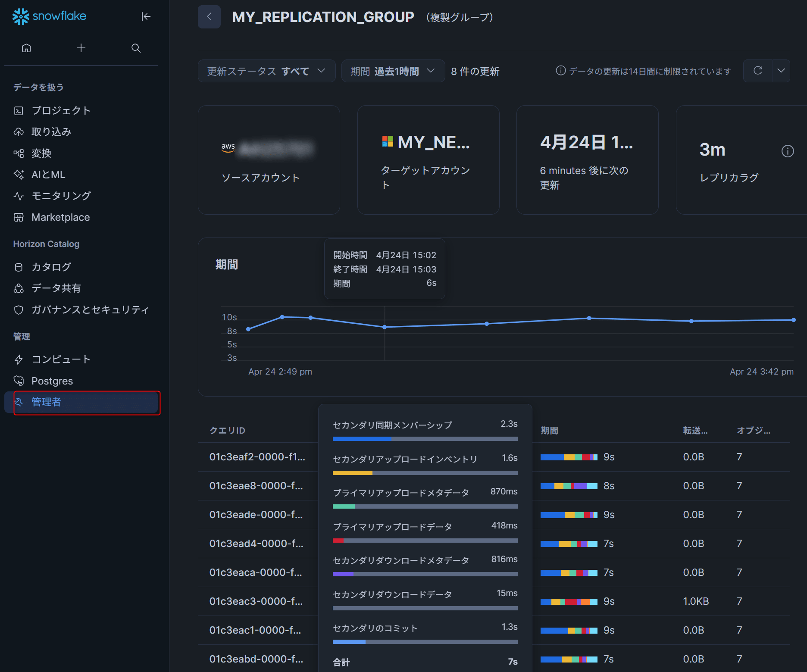Click the back arrow button
807x672 pixels.
coord(209,17)
